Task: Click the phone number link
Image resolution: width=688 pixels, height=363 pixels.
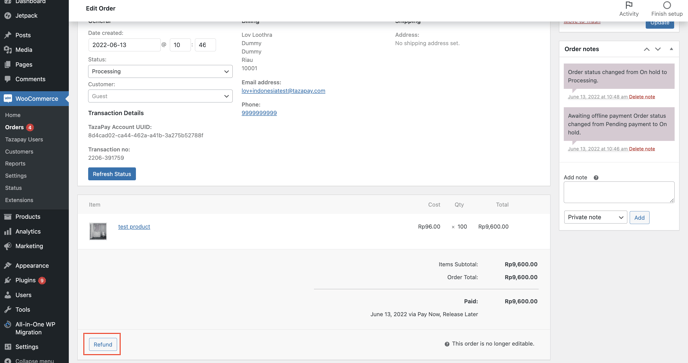Action: pos(259,113)
